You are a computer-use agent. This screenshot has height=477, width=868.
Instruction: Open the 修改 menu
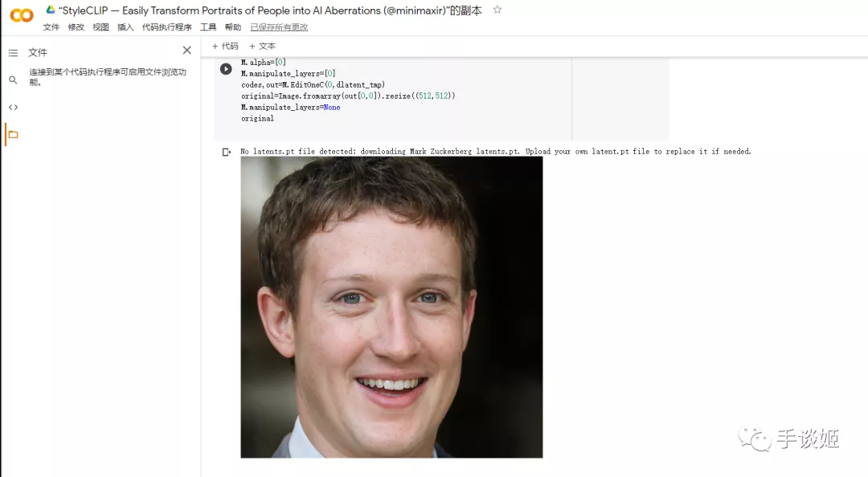[x=76, y=27]
